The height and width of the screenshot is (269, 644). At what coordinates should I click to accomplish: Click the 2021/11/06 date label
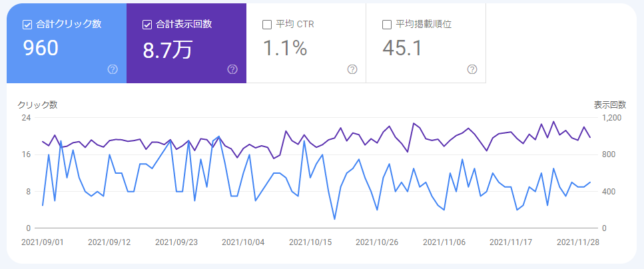[444, 242]
